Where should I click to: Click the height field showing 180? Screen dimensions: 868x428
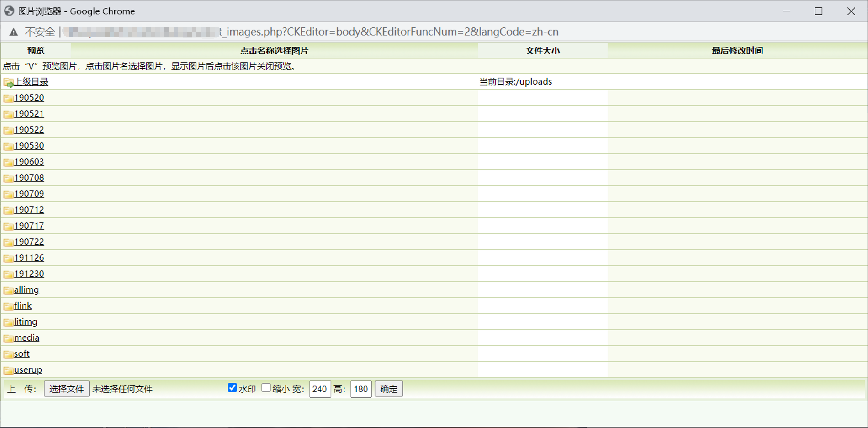point(361,389)
